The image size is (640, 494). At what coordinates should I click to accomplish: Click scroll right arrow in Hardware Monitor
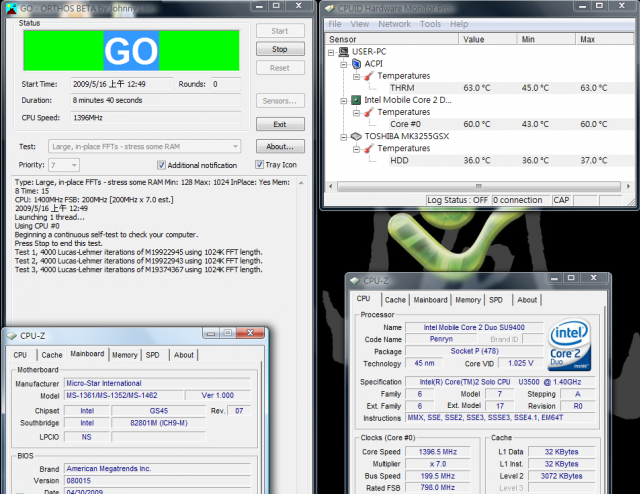[x=628, y=187]
